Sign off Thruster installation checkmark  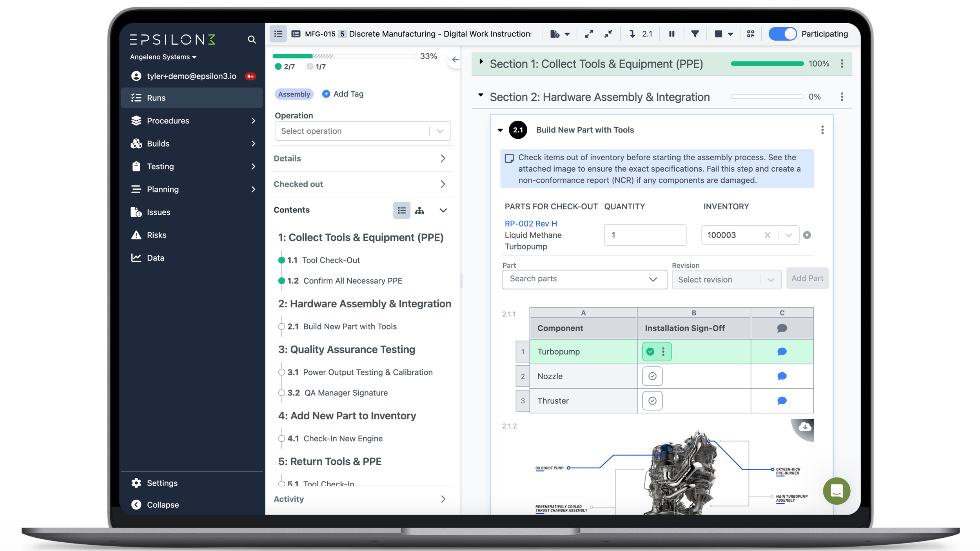[x=652, y=401]
